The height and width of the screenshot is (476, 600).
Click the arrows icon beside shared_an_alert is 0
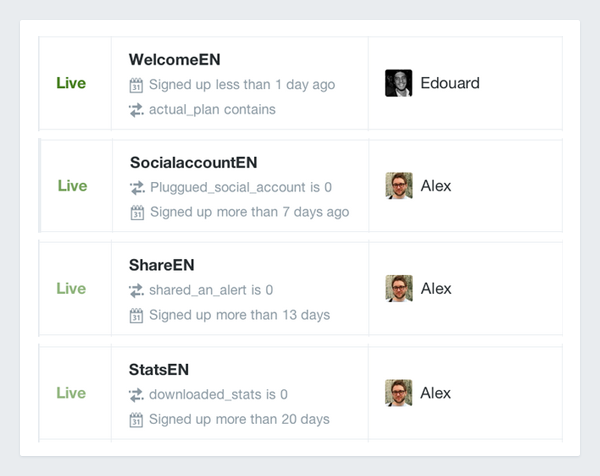click(136, 290)
